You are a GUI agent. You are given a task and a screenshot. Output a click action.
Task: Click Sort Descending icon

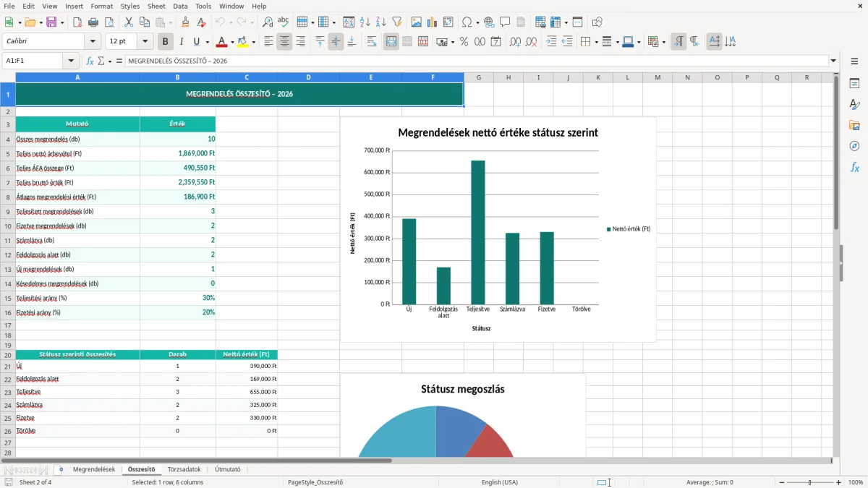tap(381, 22)
